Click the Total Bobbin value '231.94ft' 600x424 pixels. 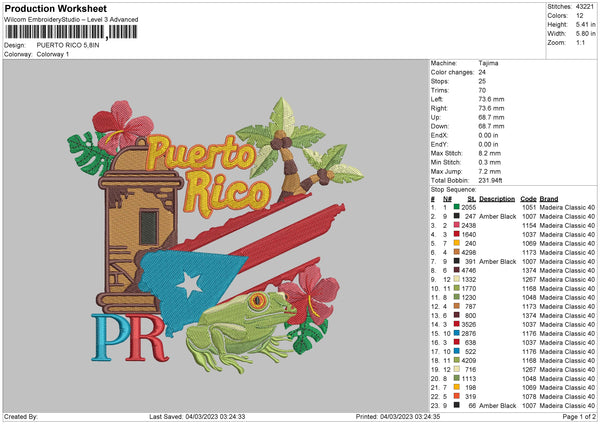tap(490, 180)
